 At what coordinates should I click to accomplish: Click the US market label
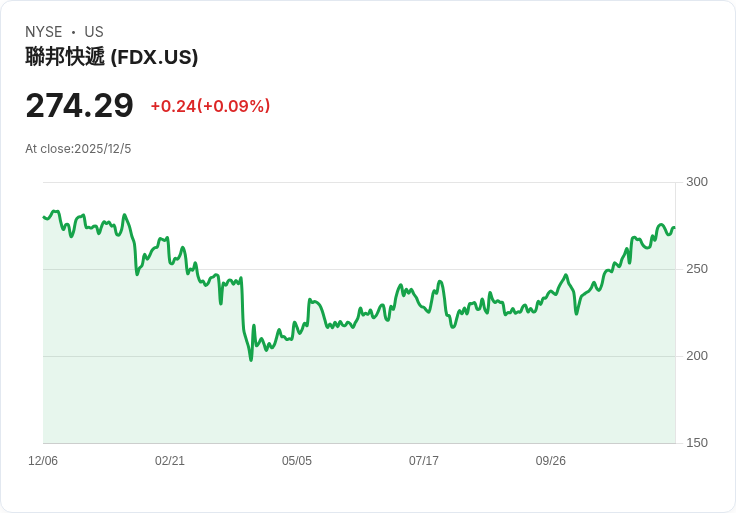(94, 32)
